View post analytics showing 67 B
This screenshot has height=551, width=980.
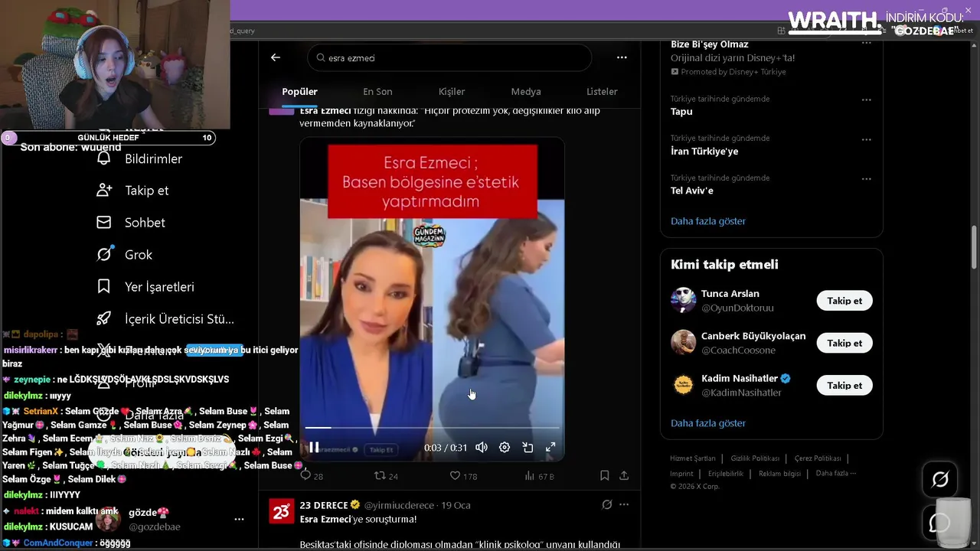point(539,476)
